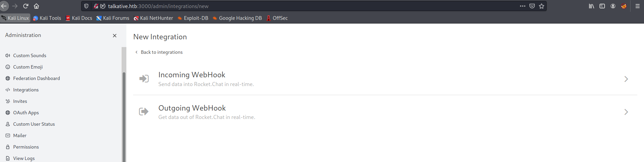The height and width of the screenshot is (162, 644).
Task: Click the Incoming WebHook arrow icon
Action: [x=144, y=79]
